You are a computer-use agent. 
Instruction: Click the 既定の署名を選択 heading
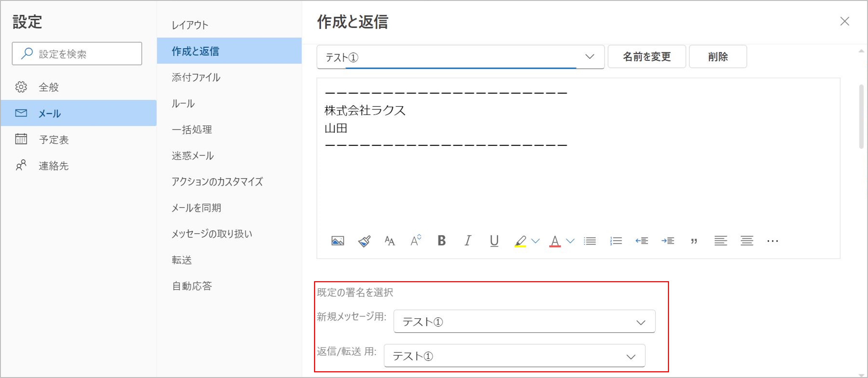[x=355, y=292]
